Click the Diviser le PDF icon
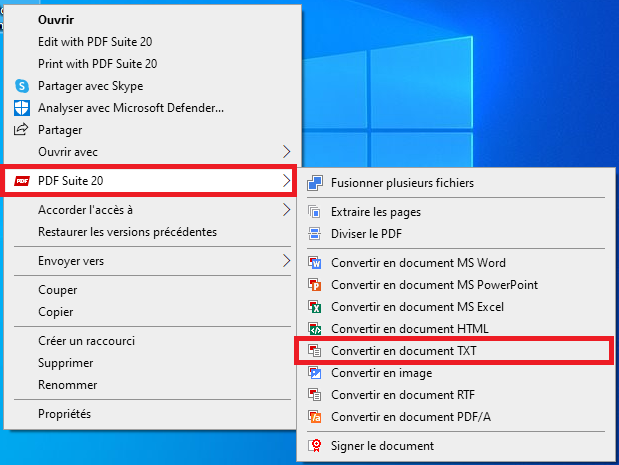Image resolution: width=619 pixels, height=465 pixels. click(x=315, y=234)
